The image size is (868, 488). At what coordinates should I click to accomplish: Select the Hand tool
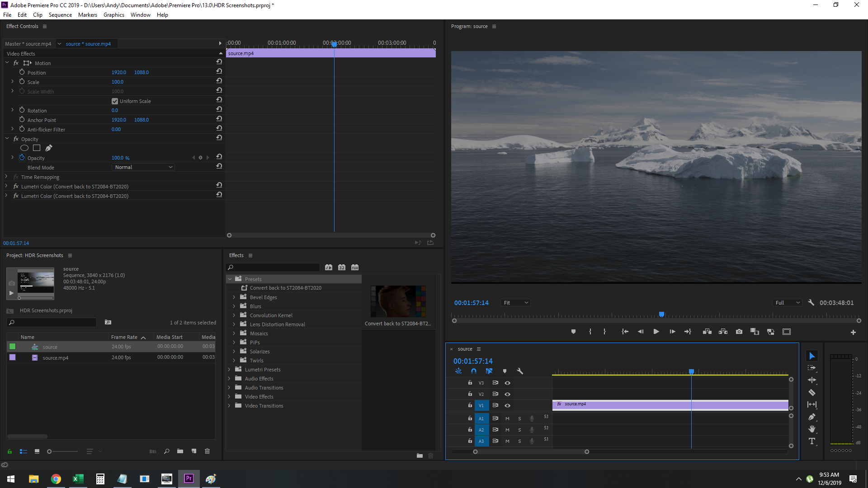click(x=812, y=429)
